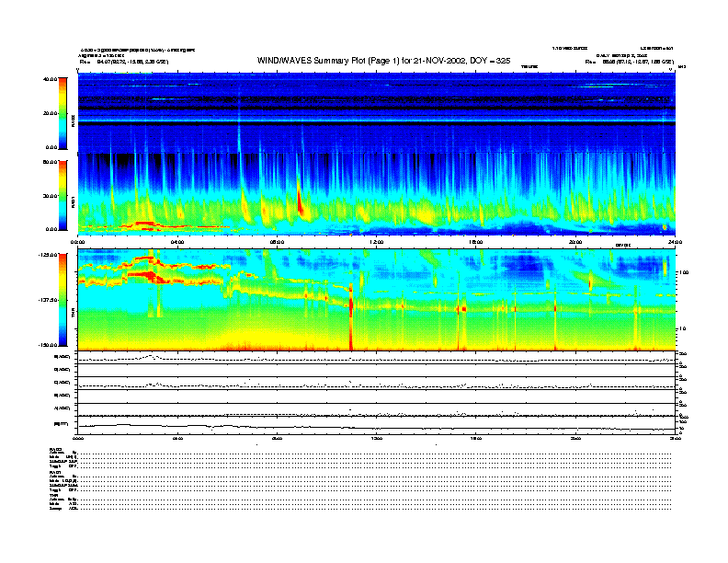Select the 60.00 label on RAD1 scale
The height and width of the screenshot is (563, 728).
point(50,162)
